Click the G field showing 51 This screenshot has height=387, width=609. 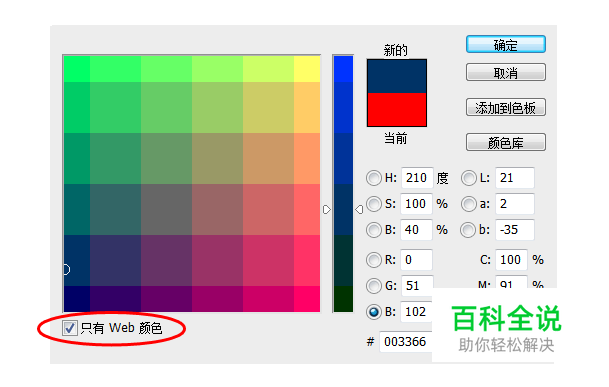tap(417, 285)
